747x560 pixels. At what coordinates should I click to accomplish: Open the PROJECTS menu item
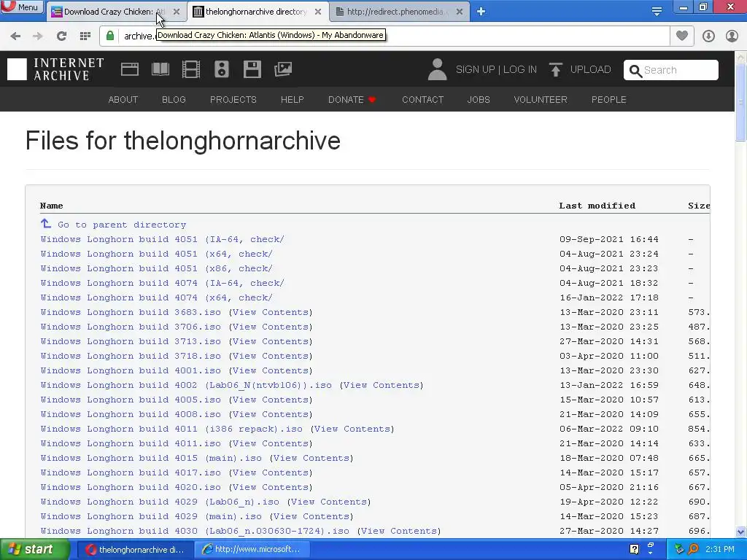[233, 99]
